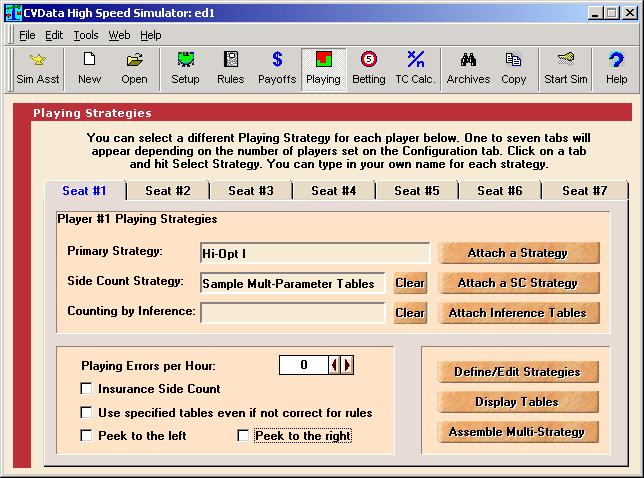Clear the Side Count Strategy field
The width and height of the screenshot is (644, 478).
pyautogui.click(x=410, y=283)
